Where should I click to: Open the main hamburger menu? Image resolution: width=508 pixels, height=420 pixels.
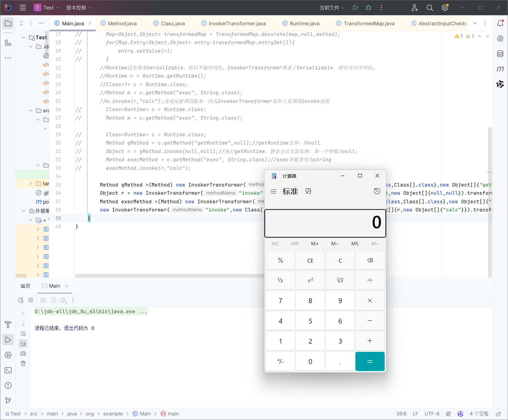click(x=23, y=8)
